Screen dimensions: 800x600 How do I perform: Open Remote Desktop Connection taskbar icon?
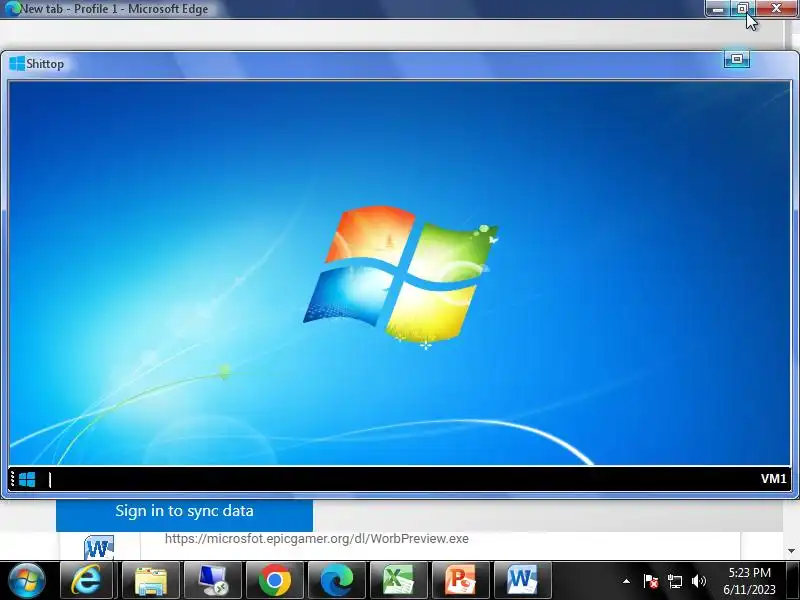[213, 580]
